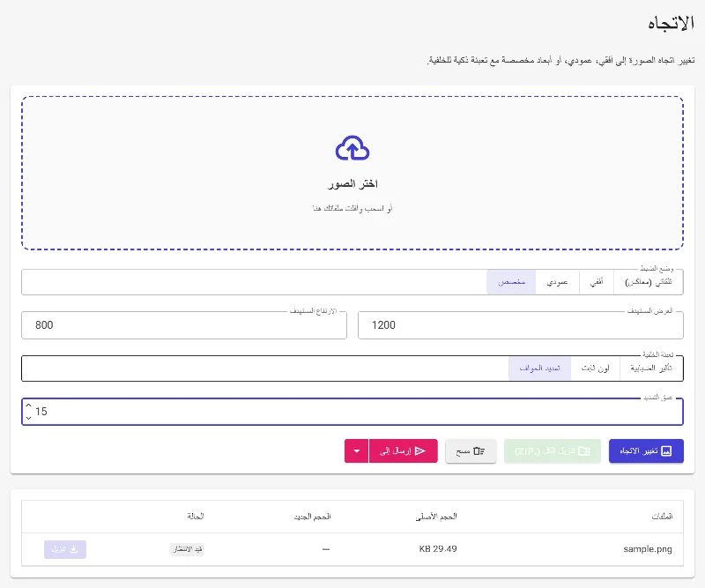Click download icon in sample.png row
Image resolution: width=705 pixels, height=588 pixels.
(74, 549)
